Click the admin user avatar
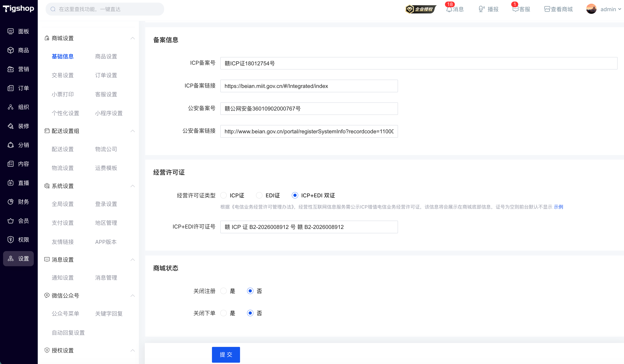Viewport: 624px width, 364px height. tap(591, 9)
